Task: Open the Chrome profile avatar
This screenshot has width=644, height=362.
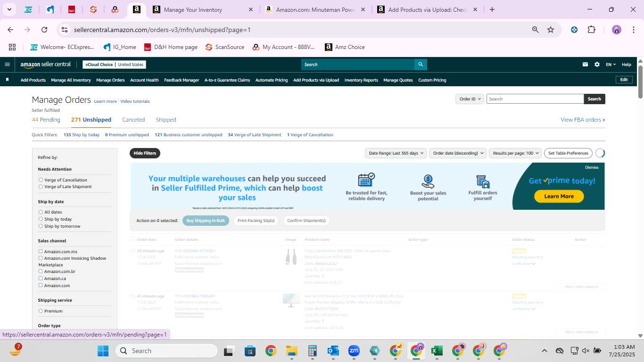Action: (x=617, y=30)
